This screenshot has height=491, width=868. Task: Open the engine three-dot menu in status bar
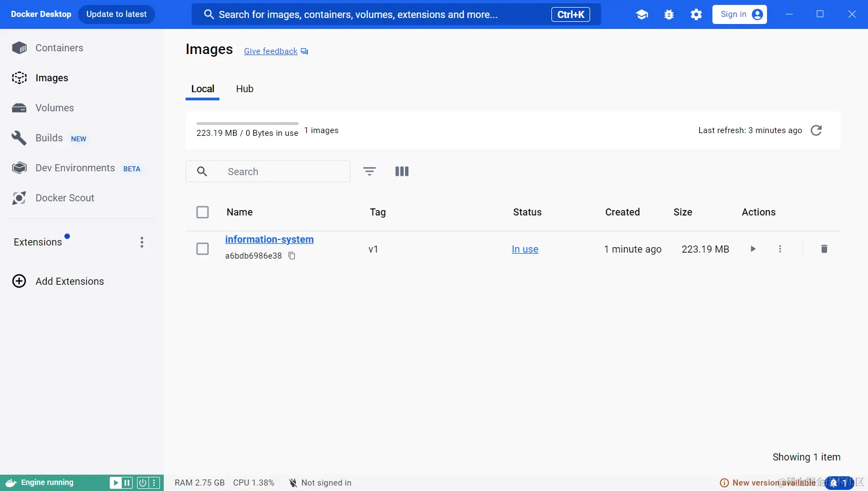tap(154, 483)
